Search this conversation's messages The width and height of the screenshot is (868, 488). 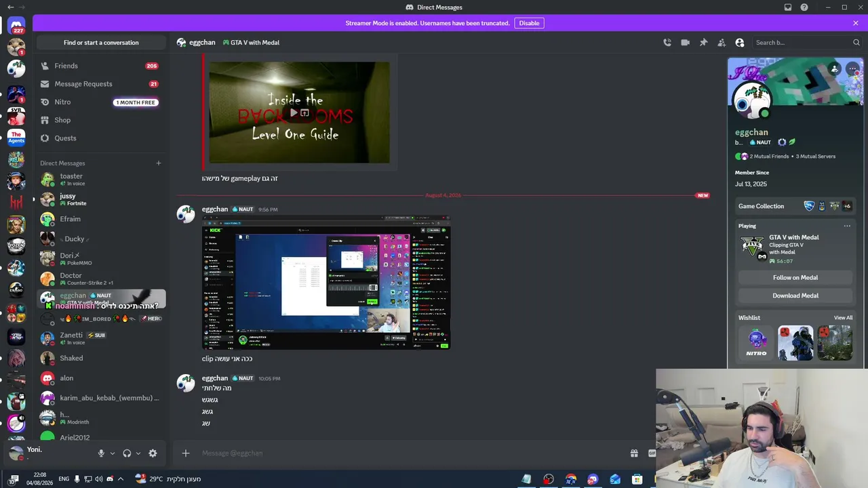[x=807, y=42]
